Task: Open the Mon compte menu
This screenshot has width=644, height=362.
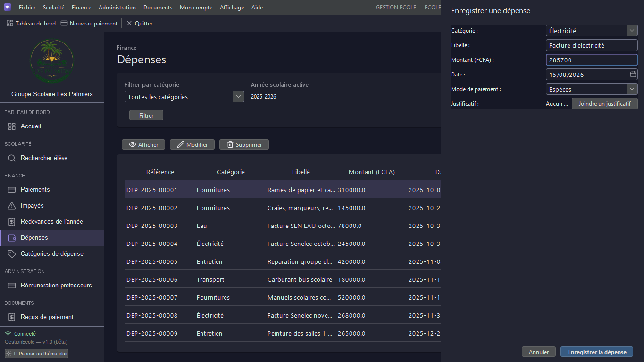Action: pyautogui.click(x=196, y=7)
